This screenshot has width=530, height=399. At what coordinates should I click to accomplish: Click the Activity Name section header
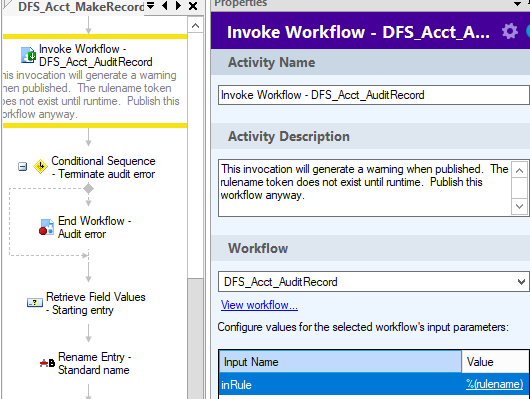coord(370,62)
